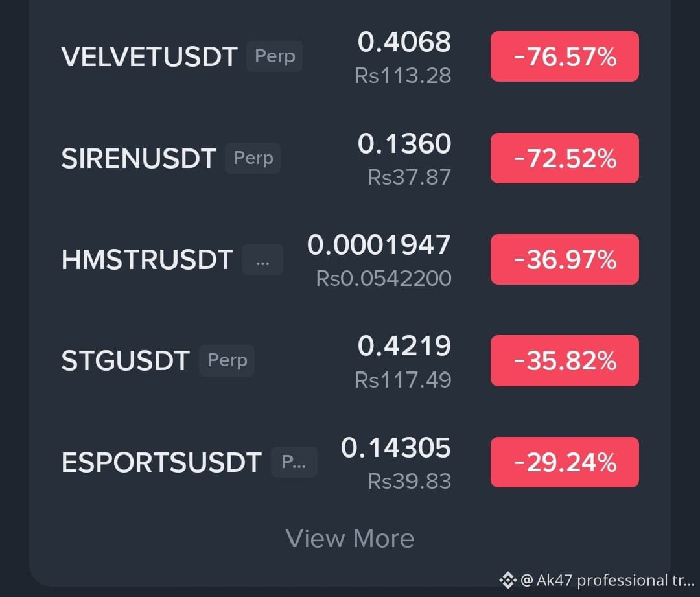Tap the -76.57% change badge
This screenshot has width=700, height=597.
click(565, 56)
